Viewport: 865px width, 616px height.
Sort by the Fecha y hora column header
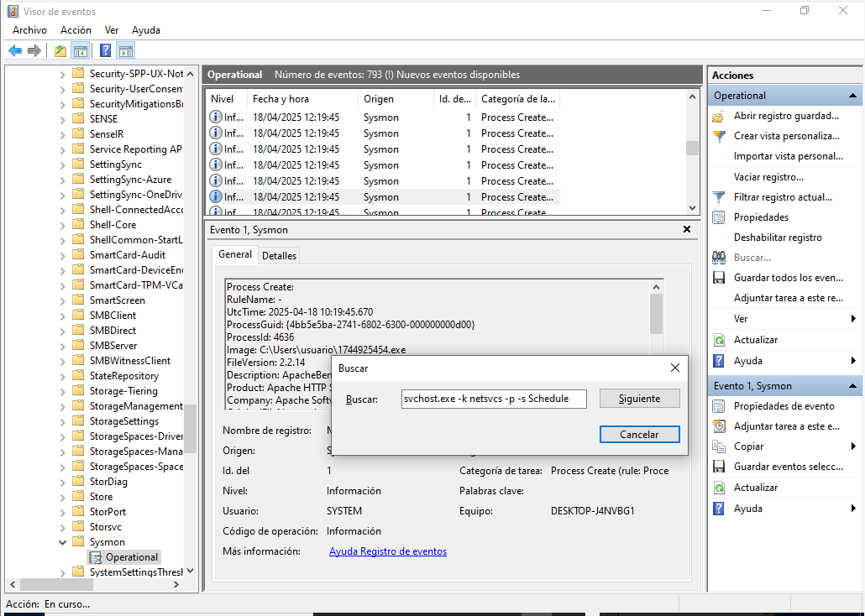pyautogui.click(x=302, y=99)
